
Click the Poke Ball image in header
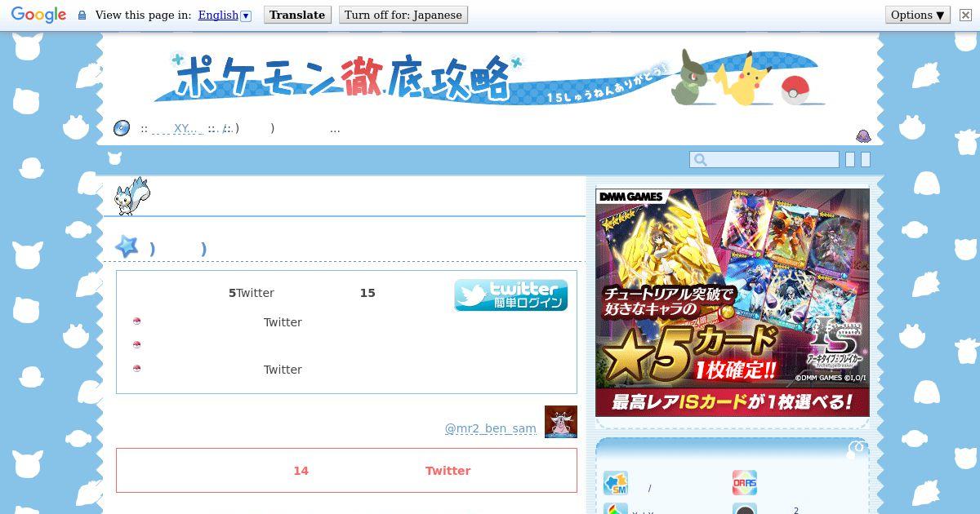click(795, 90)
